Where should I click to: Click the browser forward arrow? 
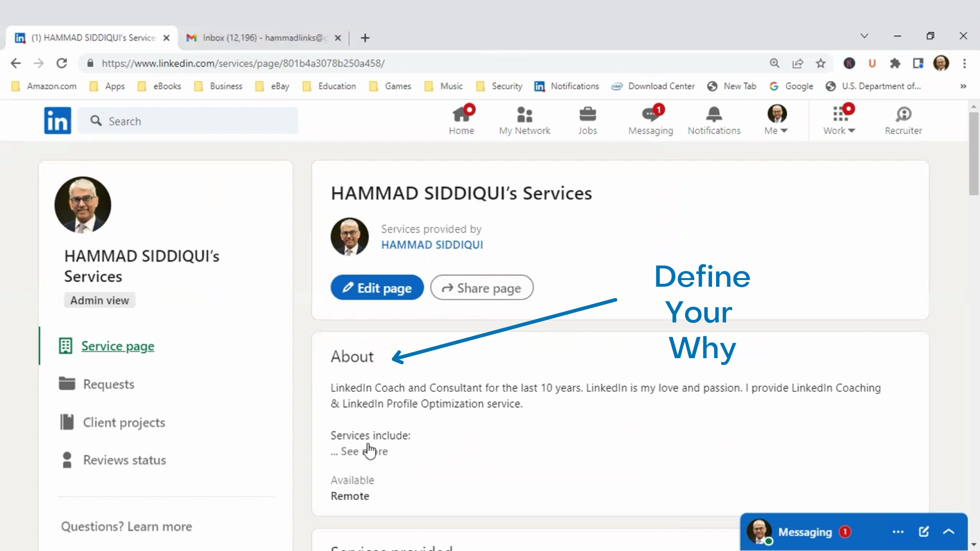pyautogui.click(x=39, y=63)
